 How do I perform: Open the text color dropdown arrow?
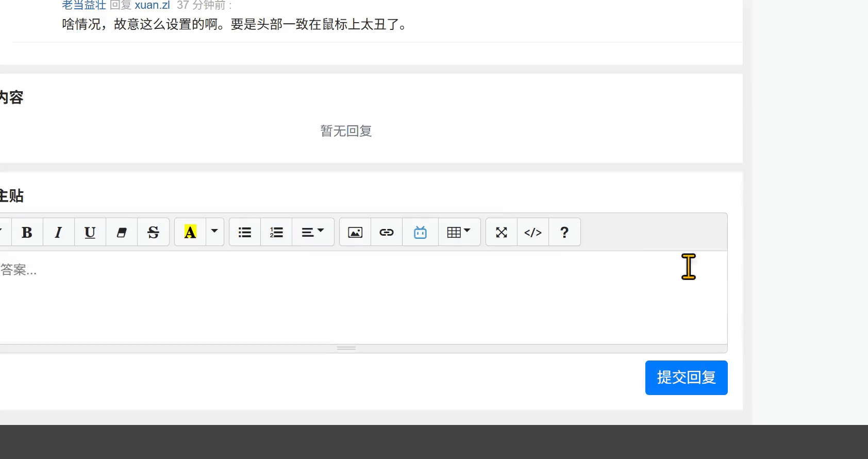click(x=214, y=232)
